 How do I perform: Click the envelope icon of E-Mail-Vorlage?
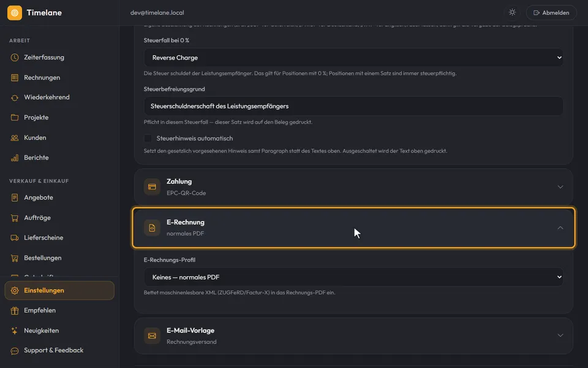pyautogui.click(x=152, y=335)
